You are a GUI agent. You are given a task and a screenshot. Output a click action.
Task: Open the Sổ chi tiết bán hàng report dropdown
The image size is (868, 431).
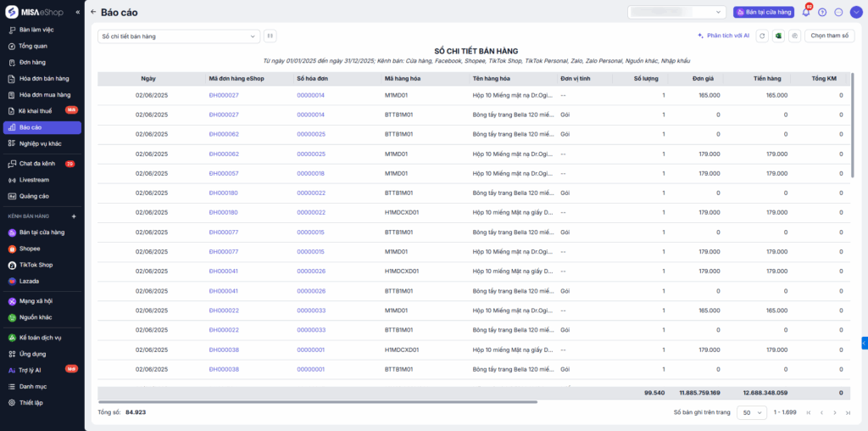click(178, 36)
